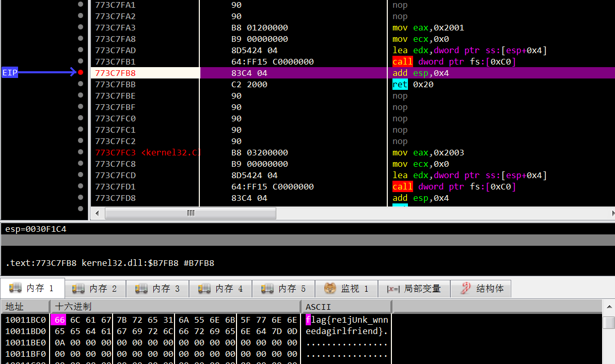Toggle breakpoint dot at 773C7FBB
615x364 pixels.
(x=81, y=84)
